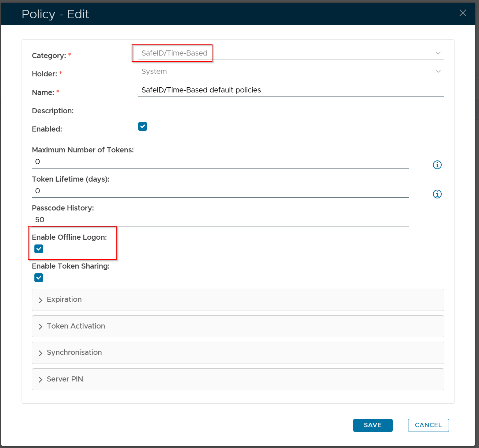
Task: Click into the Name text field
Action: coord(291,90)
